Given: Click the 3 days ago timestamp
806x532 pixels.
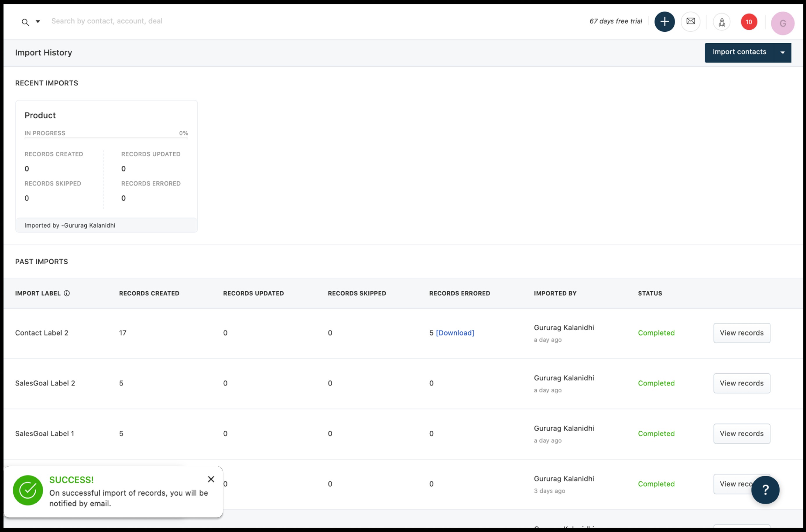Looking at the screenshot, I should [549, 491].
